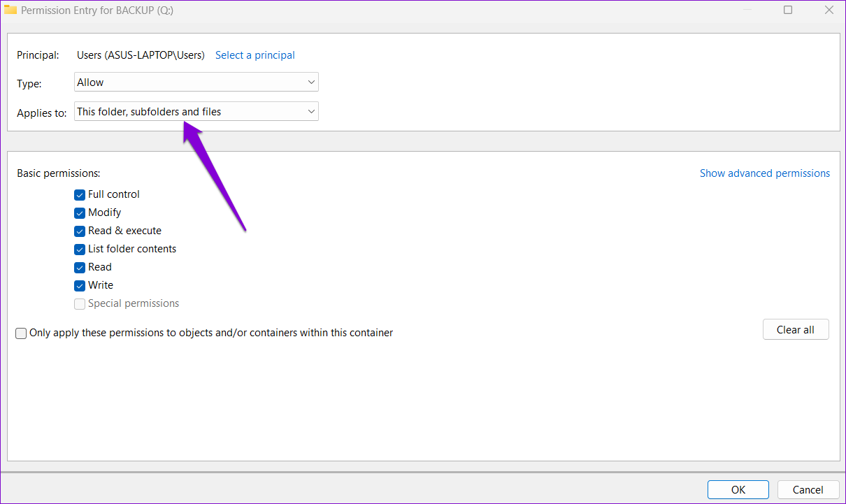Image resolution: width=846 pixels, height=504 pixels.
Task: Uncheck the Write permission checkbox
Action: coord(80,286)
